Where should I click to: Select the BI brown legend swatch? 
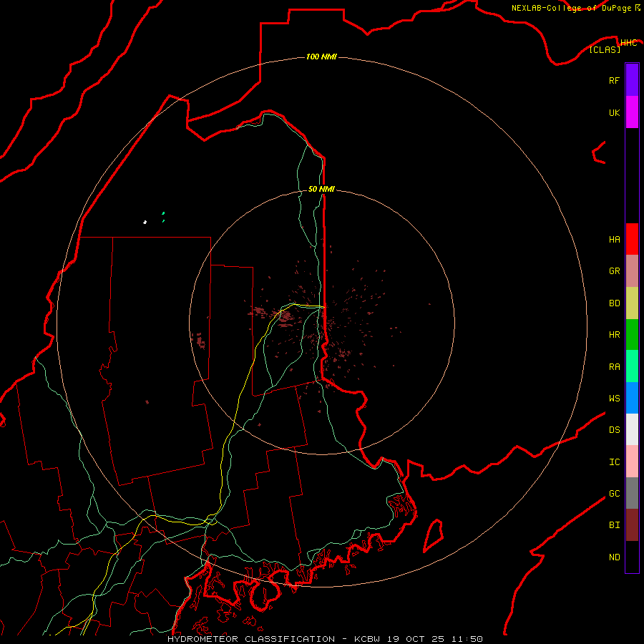632,525
